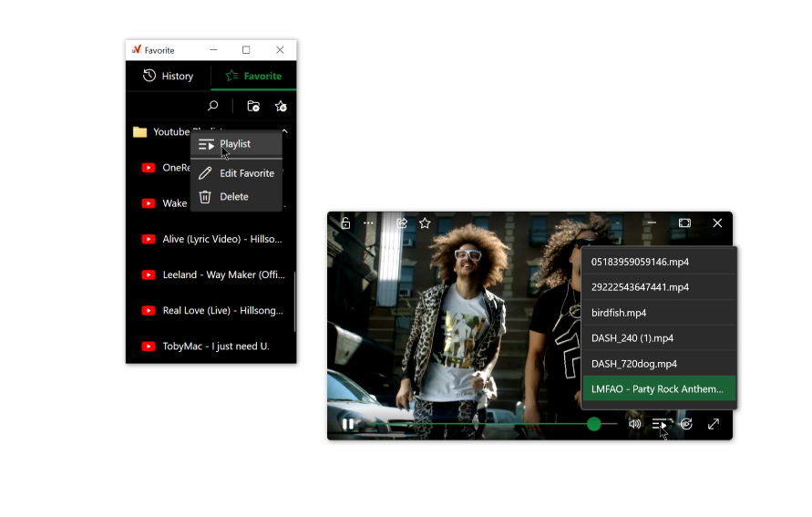Click the green seek bar handle
This screenshot has width=812, height=517.
[594, 424]
